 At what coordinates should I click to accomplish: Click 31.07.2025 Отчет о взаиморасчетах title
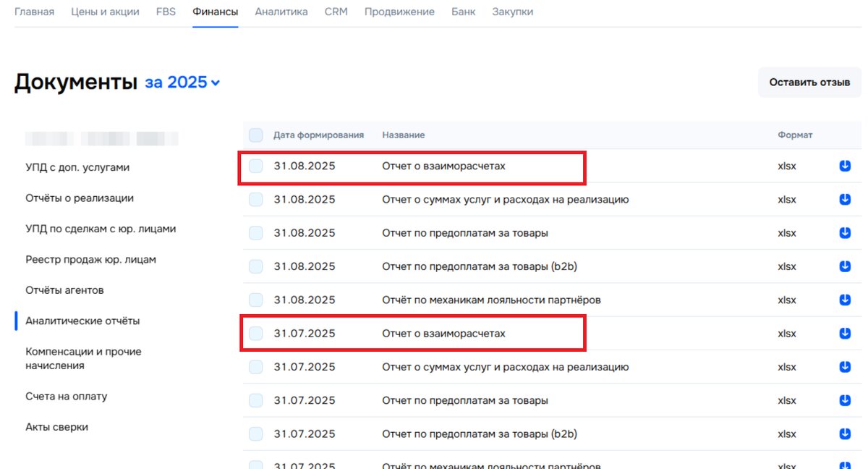click(x=443, y=334)
